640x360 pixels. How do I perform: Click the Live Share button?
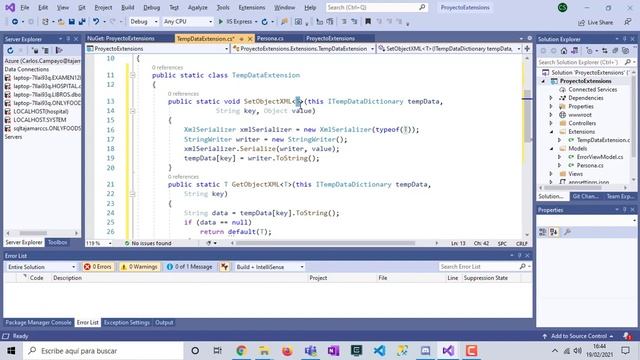tap(596, 22)
